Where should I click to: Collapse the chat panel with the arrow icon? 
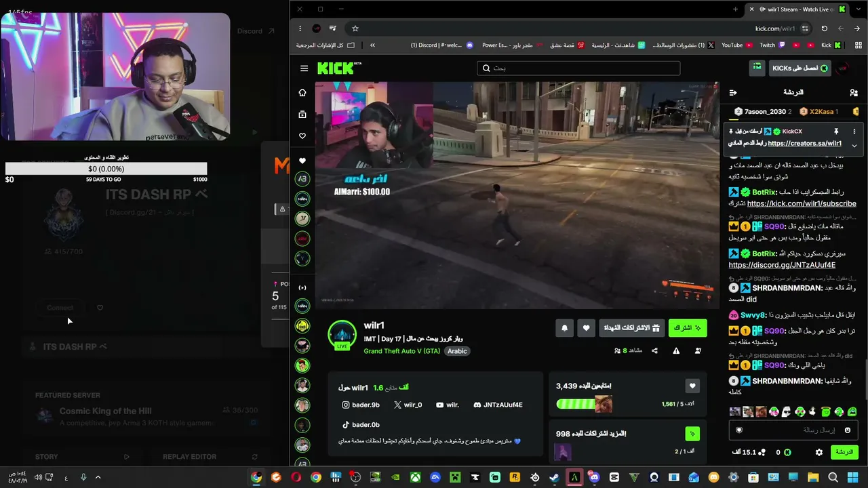(x=733, y=92)
